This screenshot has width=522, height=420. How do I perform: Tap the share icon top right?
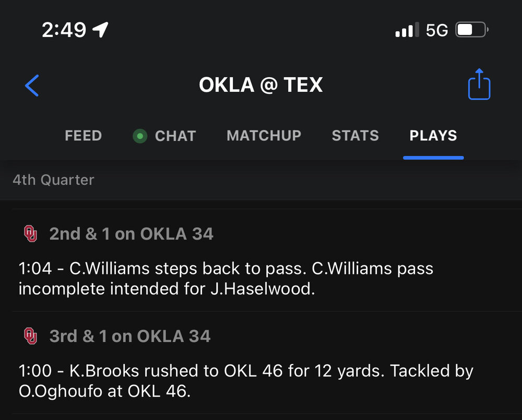[x=479, y=85]
